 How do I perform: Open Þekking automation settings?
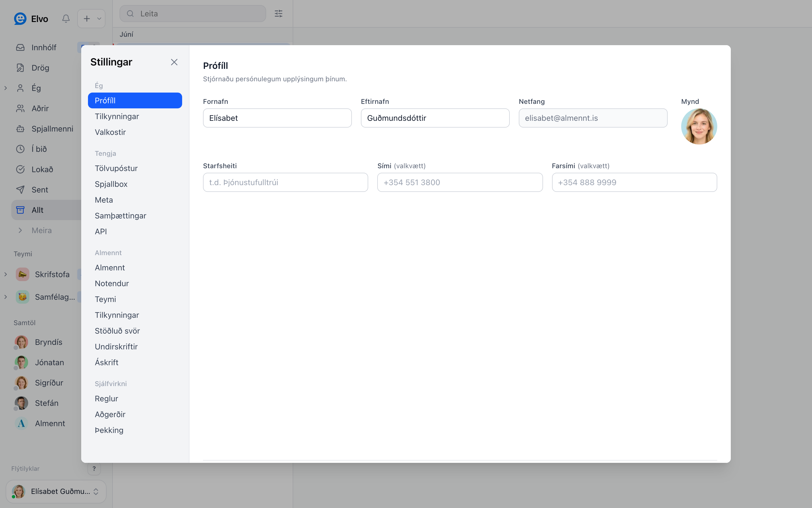135,430
